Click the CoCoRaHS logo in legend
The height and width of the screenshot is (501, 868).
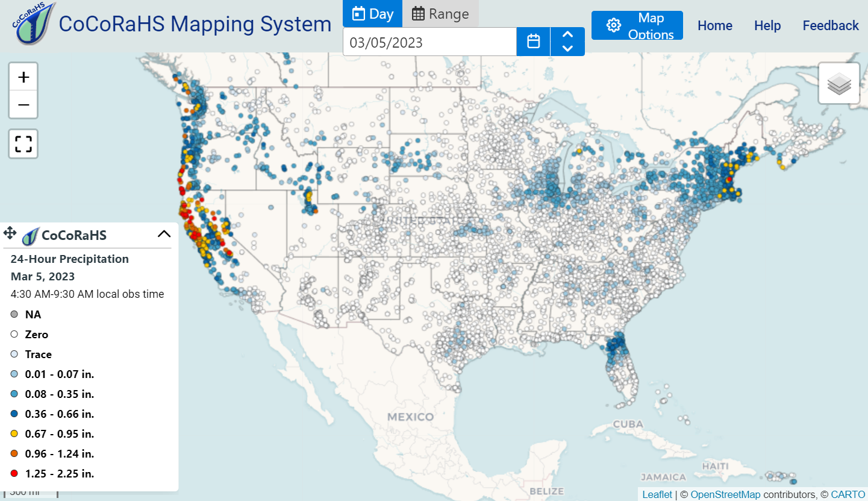(31, 235)
